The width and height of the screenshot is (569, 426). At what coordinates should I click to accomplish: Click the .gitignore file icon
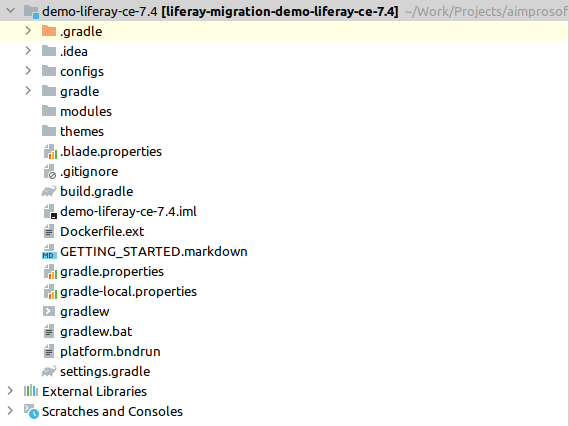click(x=50, y=172)
